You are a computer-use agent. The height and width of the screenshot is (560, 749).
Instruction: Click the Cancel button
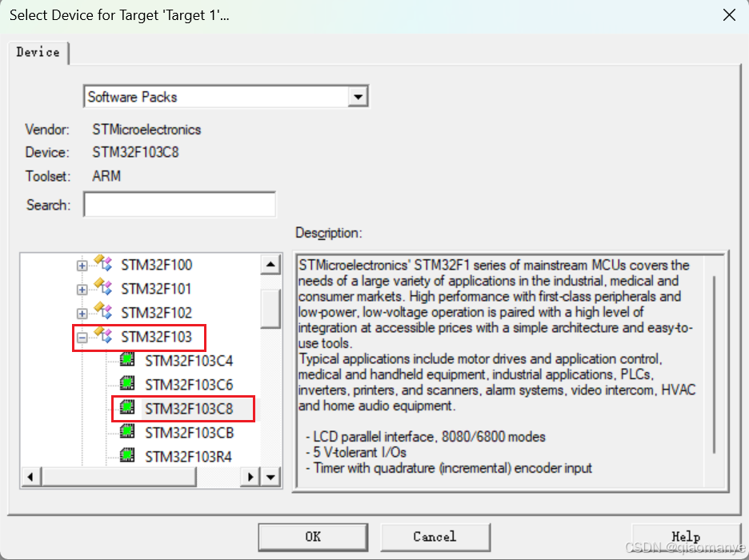click(435, 537)
